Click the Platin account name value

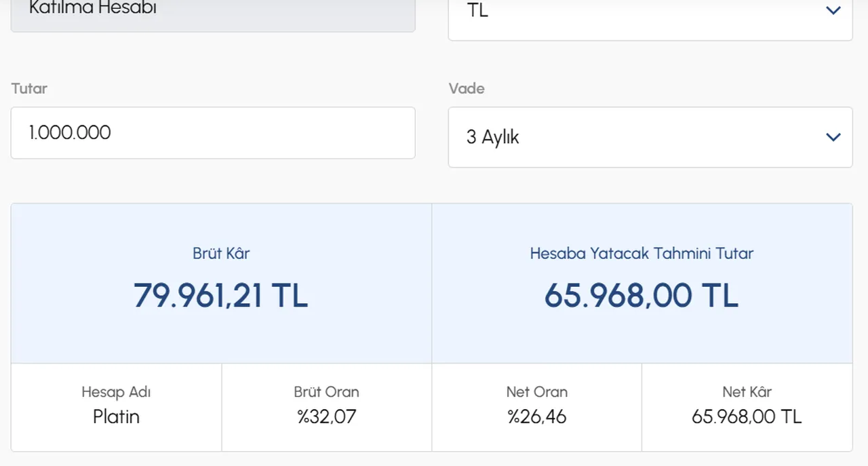(116, 416)
